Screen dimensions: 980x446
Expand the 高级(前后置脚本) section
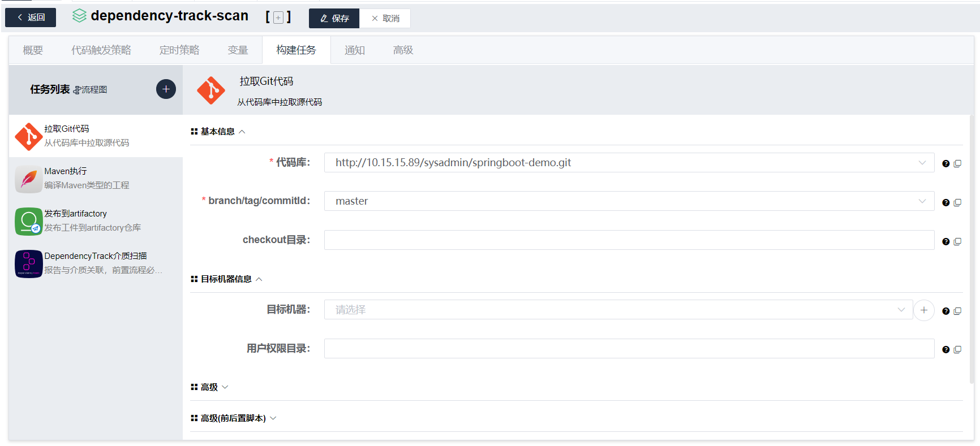pyautogui.click(x=234, y=418)
